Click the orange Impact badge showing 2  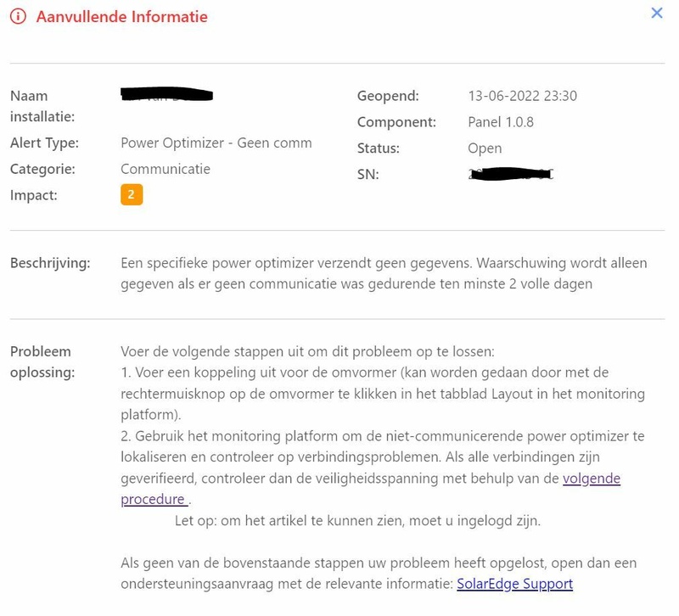[x=132, y=195]
